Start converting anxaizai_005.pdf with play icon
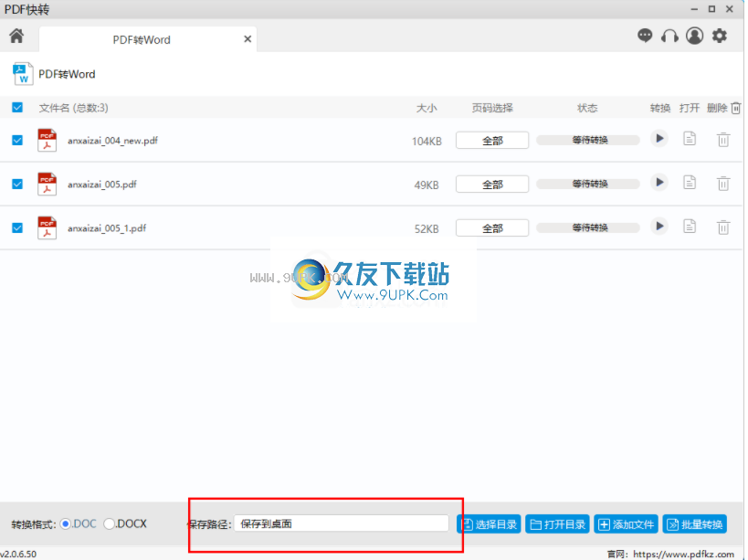Screen dimensions: 748x560 tap(659, 183)
